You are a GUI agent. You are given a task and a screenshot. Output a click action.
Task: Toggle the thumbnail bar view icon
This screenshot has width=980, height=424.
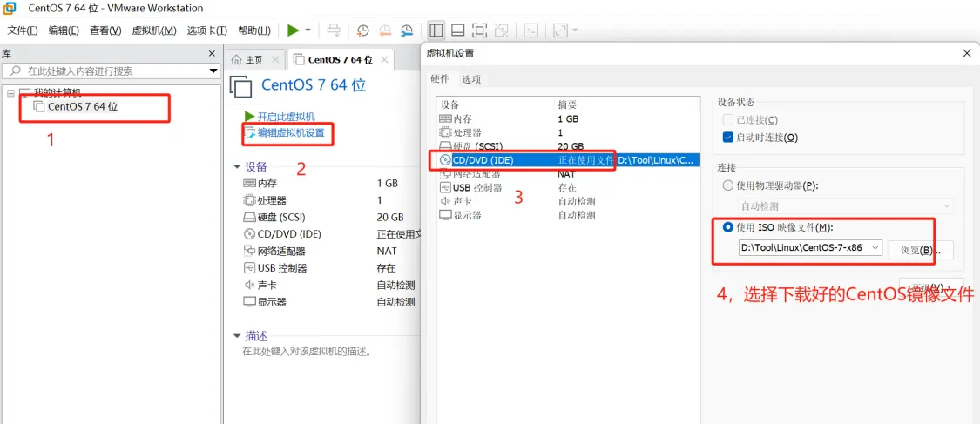coord(457,30)
